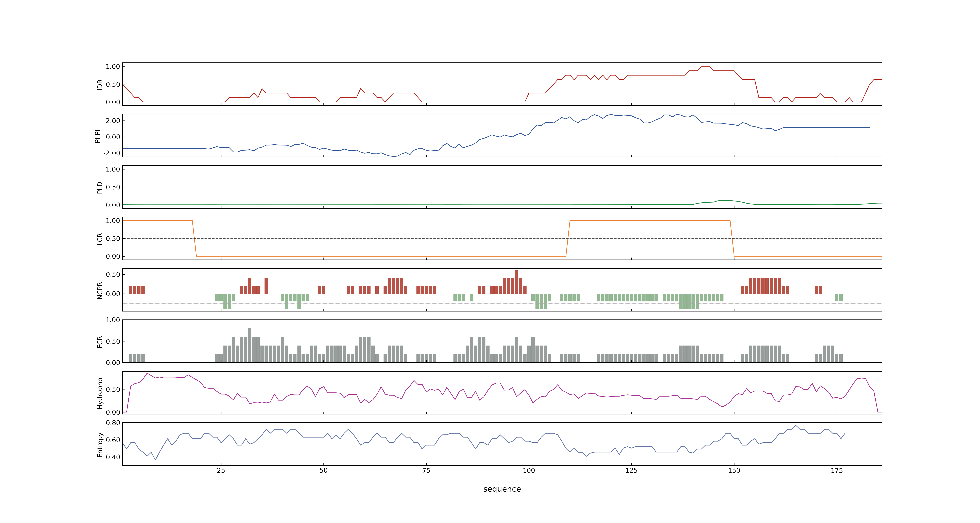Click the FCR y-axis label
This screenshot has height=523, width=980.
(x=100, y=341)
